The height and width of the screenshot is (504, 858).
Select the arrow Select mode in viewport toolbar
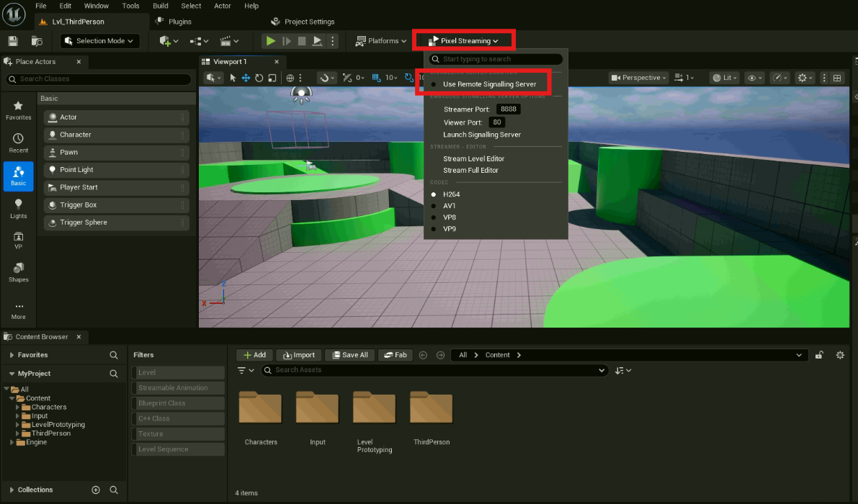pyautogui.click(x=233, y=78)
